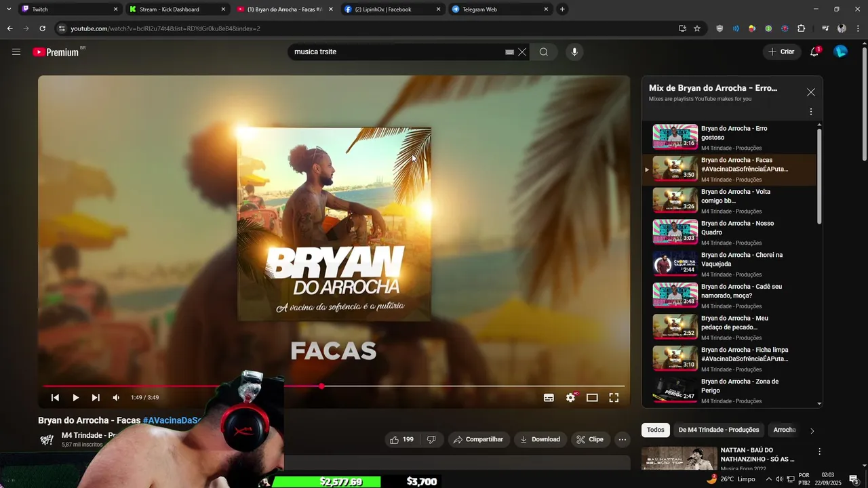The image size is (868, 488).
Task: Close the mix playlist panel
Action: (810, 92)
